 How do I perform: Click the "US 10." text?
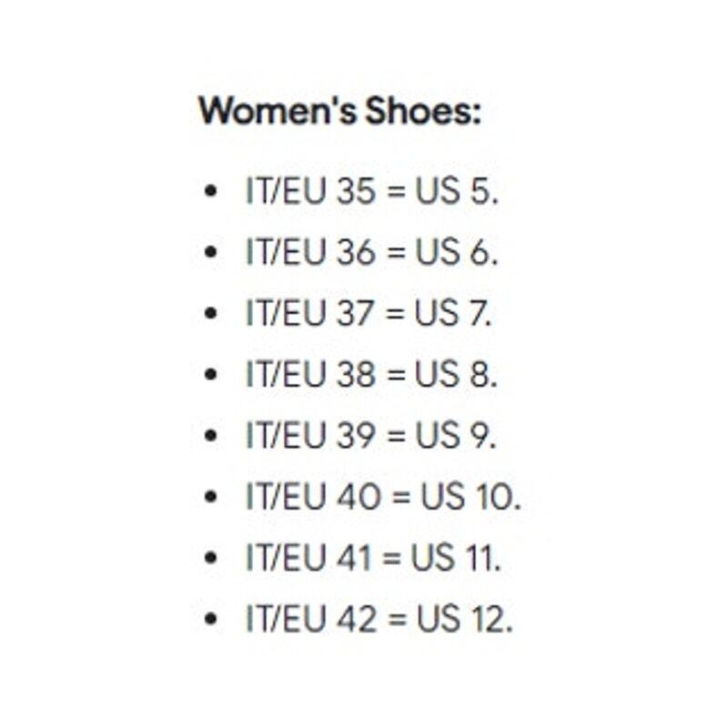(x=470, y=496)
